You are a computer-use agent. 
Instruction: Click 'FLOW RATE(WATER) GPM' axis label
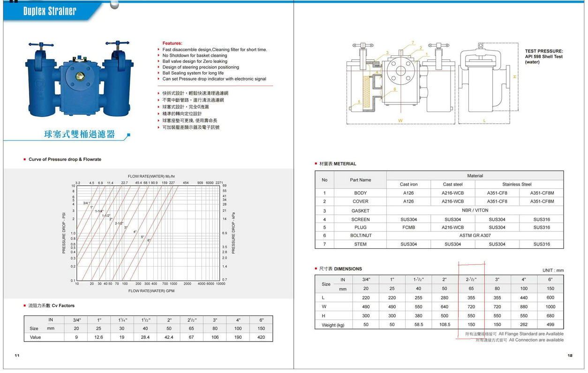click(151, 291)
